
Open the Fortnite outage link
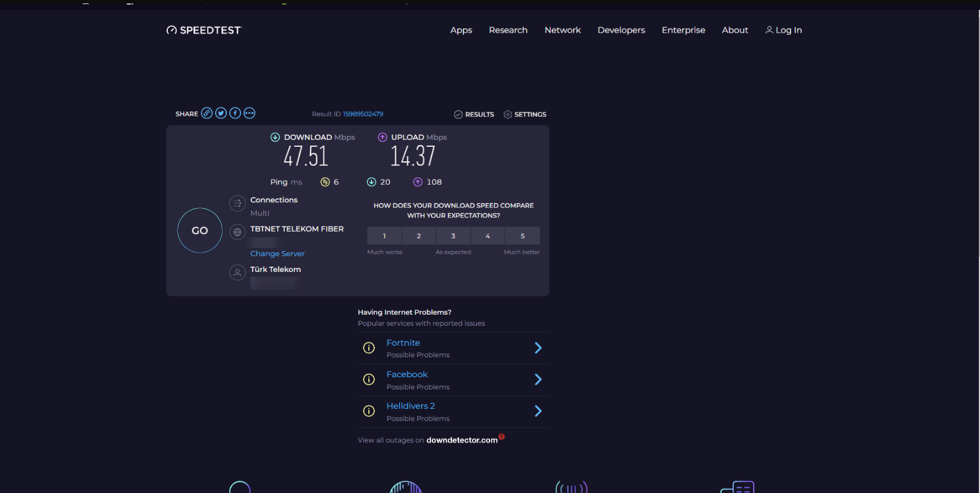click(403, 343)
